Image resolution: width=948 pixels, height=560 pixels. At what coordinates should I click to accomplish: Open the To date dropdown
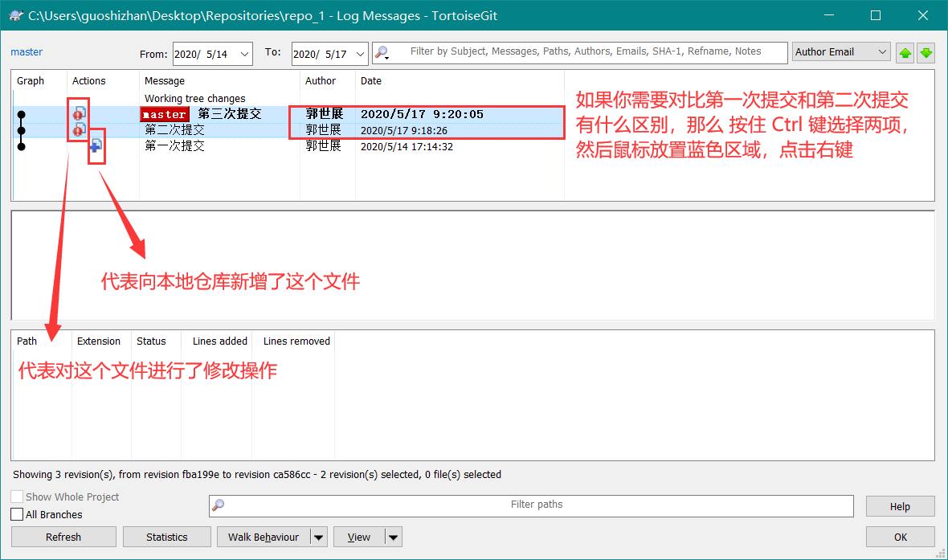tap(360, 54)
